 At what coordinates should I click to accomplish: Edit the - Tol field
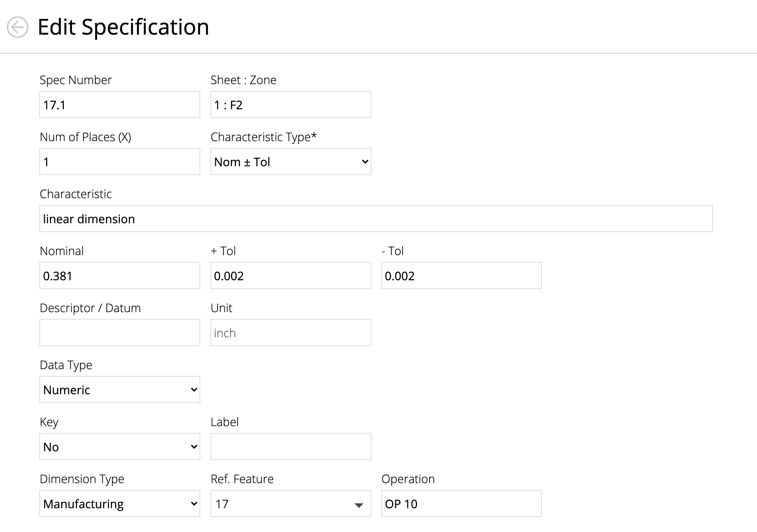pos(461,276)
